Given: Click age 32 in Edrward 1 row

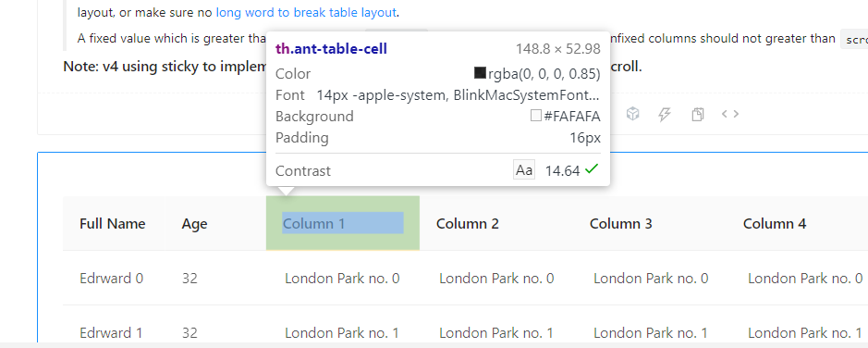Looking at the screenshot, I should coord(189,333).
